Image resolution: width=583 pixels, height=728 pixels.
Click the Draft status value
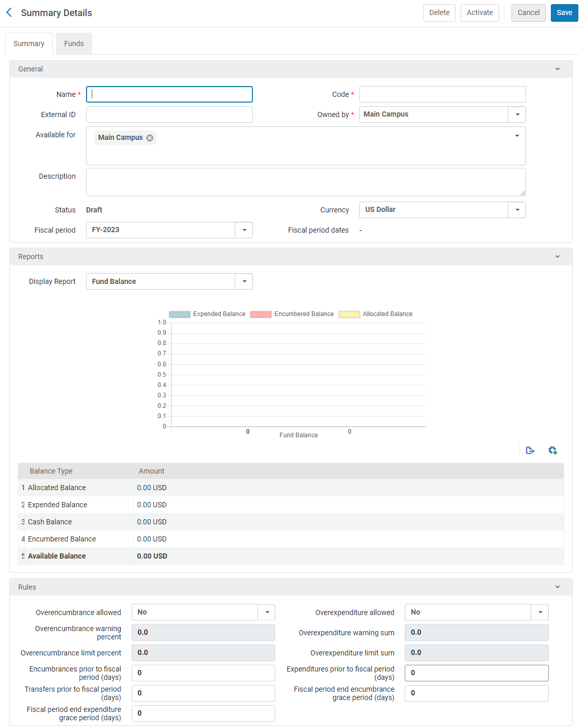[94, 210]
